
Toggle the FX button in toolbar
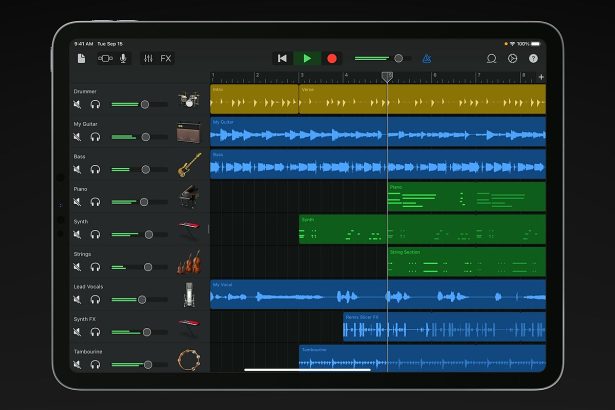[x=166, y=58]
